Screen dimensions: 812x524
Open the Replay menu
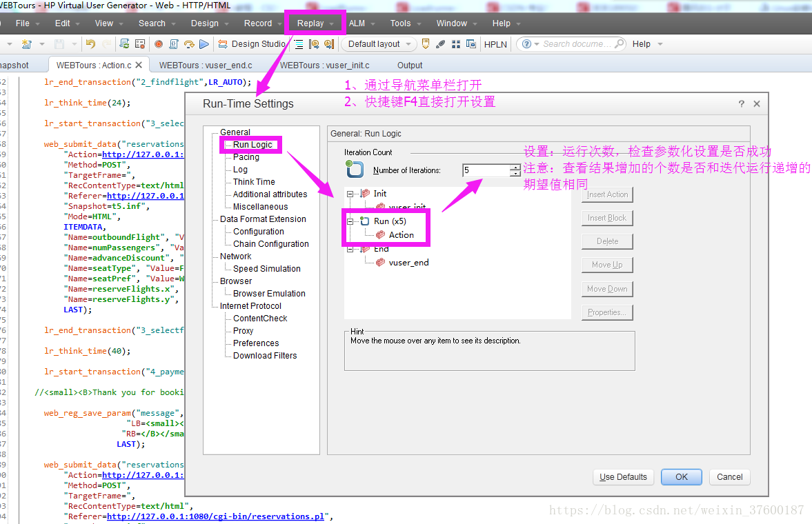[x=310, y=23]
